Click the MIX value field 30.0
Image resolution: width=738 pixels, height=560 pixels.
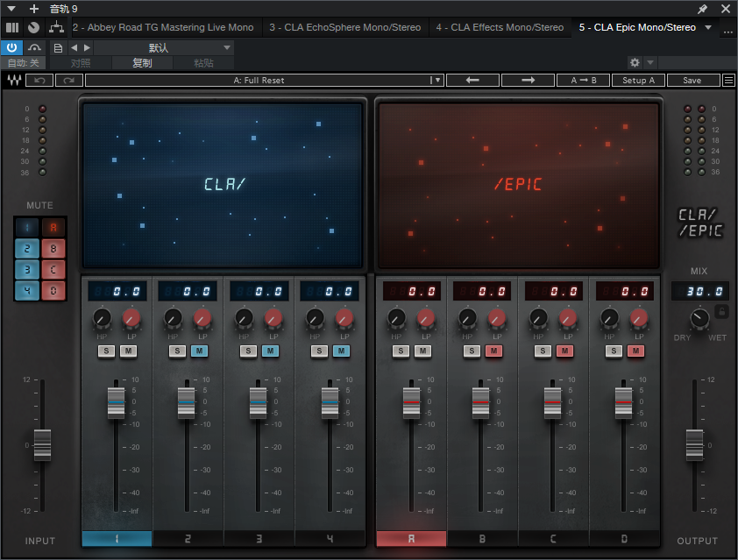pyautogui.click(x=700, y=291)
